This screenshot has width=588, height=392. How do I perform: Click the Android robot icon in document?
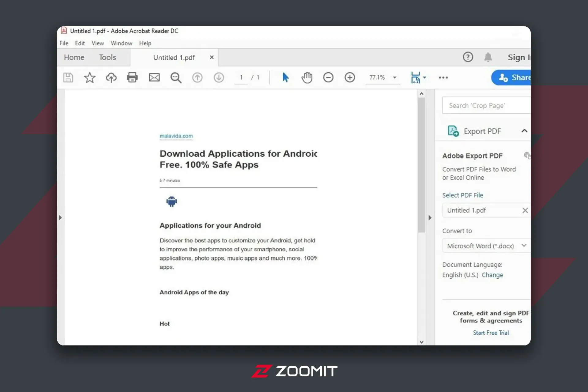click(171, 201)
